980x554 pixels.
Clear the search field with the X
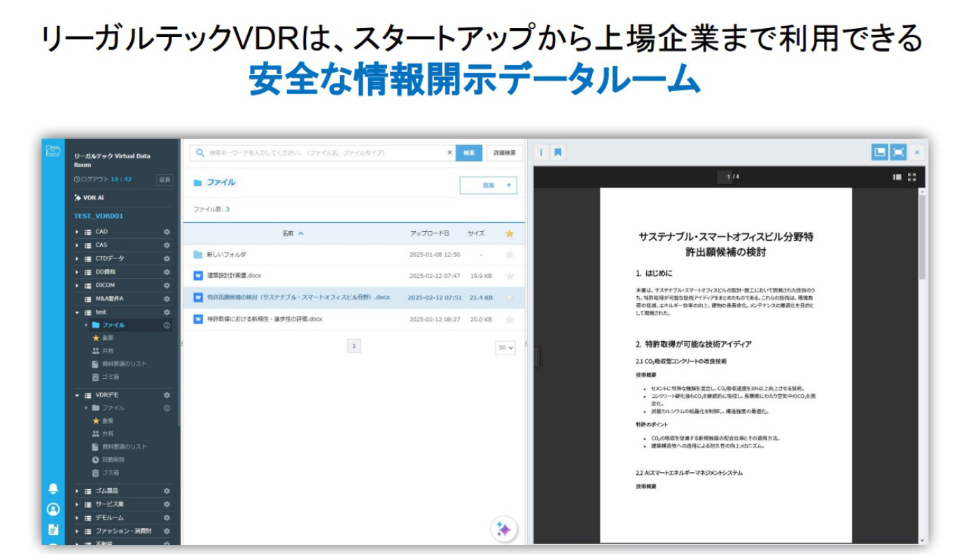click(450, 153)
